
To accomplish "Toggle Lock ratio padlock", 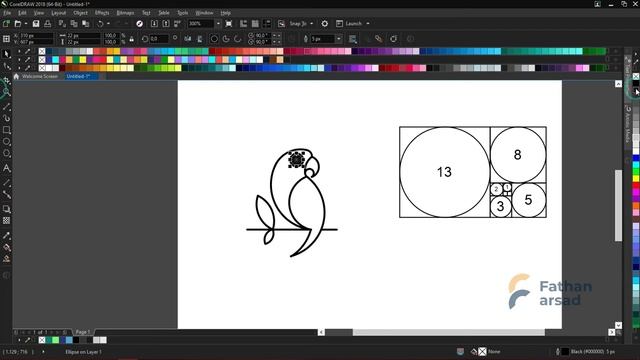I will pyautogui.click(x=131, y=39).
